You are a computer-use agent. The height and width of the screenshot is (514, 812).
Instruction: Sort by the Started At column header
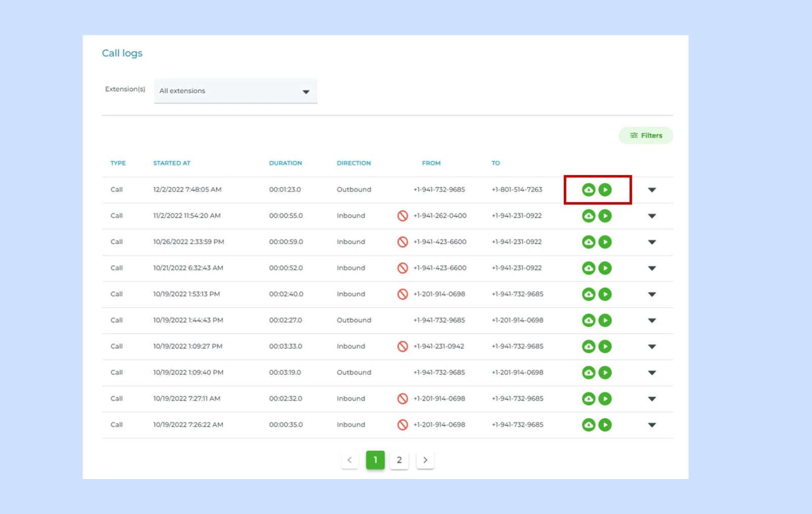pos(172,163)
